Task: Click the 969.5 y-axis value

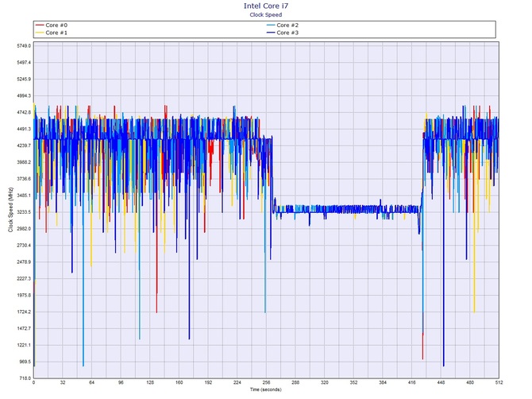Action: coord(25,362)
